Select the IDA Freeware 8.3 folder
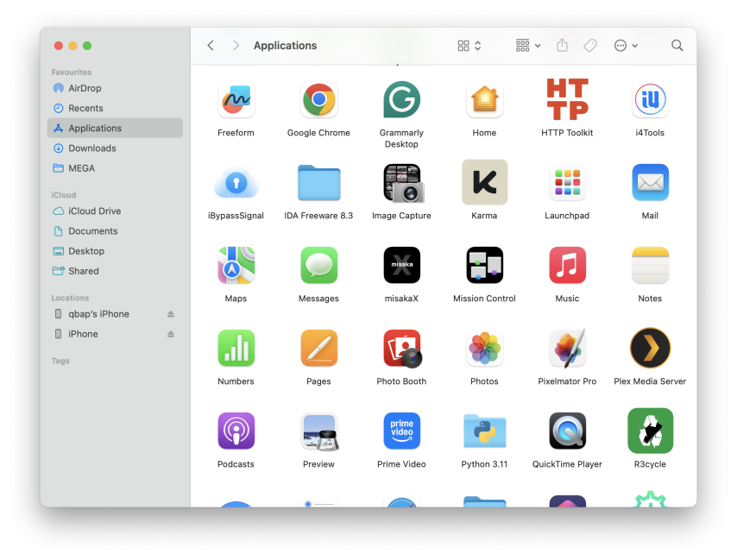This screenshot has width=737, height=560. coord(318,183)
